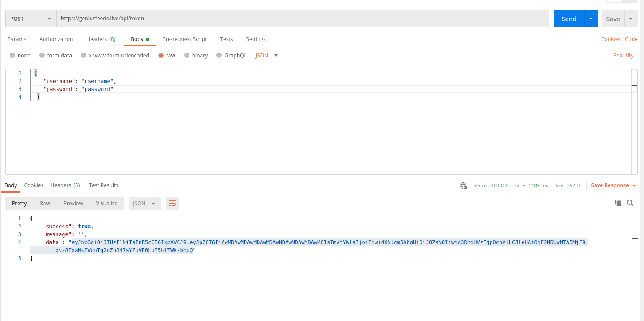Switch to the Tests tab
The height and width of the screenshot is (321, 644).
226,39
